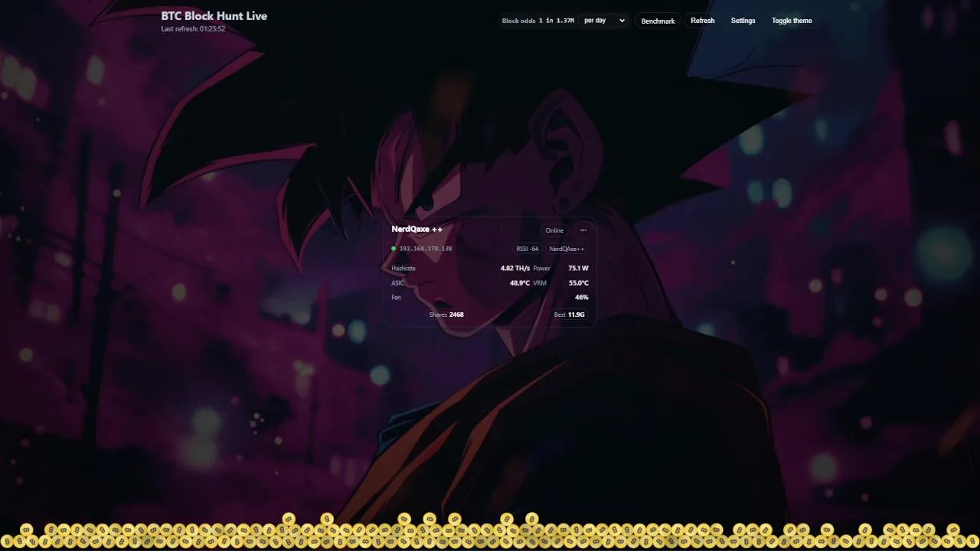Click the 48.9°C ASIC temperature value
980x551 pixels.
tap(520, 283)
